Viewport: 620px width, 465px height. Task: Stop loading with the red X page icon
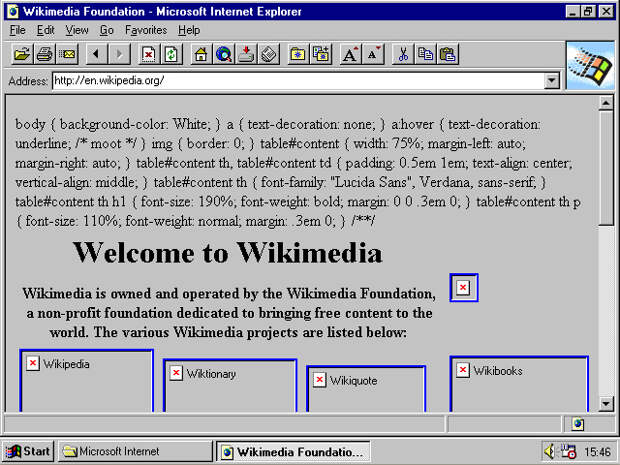[149, 54]
